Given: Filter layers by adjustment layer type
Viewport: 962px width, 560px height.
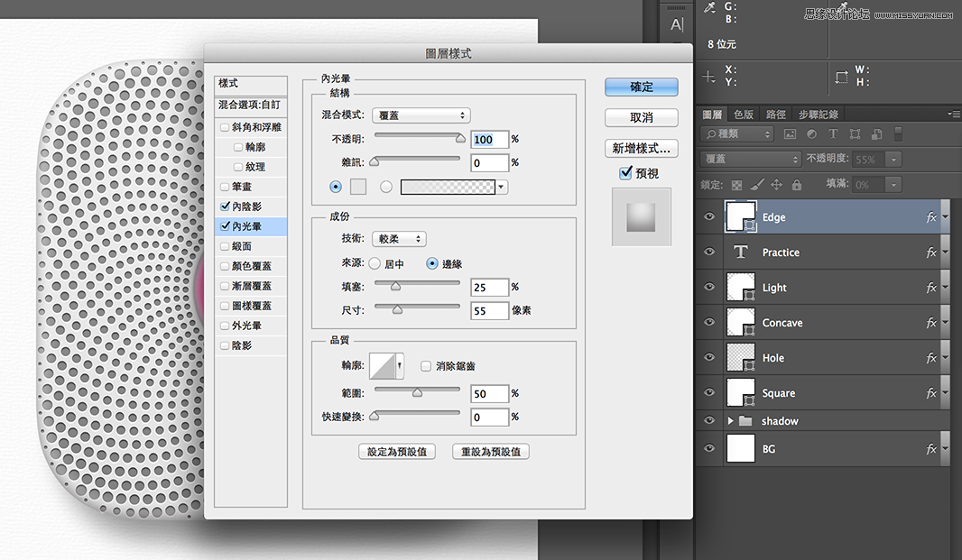Looking at the screenshot, I should [811, 133].
